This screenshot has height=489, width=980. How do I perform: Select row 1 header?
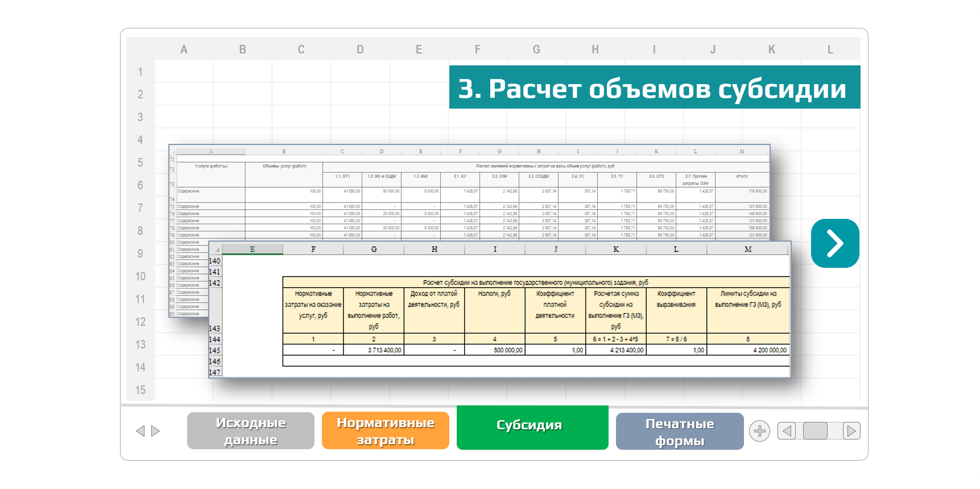click(x=140, y=72)
